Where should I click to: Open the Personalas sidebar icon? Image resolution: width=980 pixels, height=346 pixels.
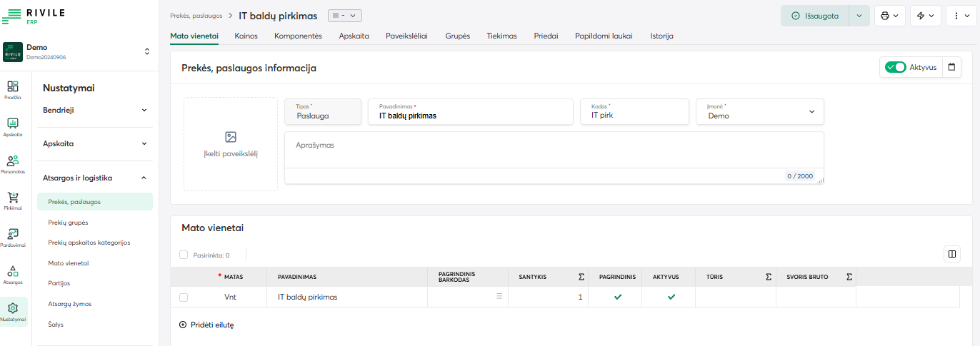coord(13,163)
